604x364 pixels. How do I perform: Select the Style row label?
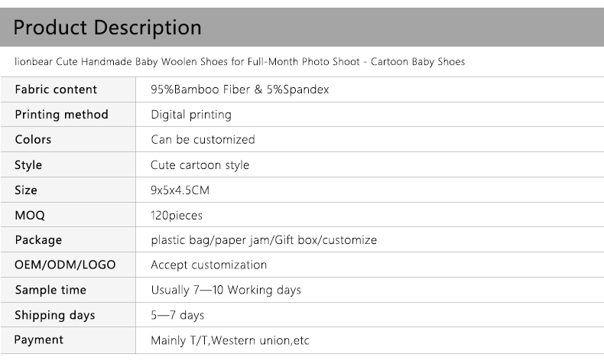click(x=28, y=165)
